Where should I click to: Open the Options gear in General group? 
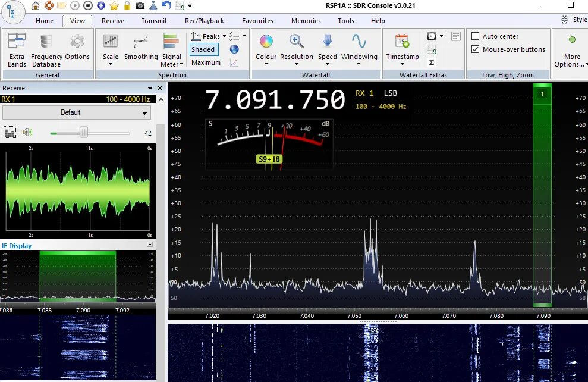[x=77, y=47]
